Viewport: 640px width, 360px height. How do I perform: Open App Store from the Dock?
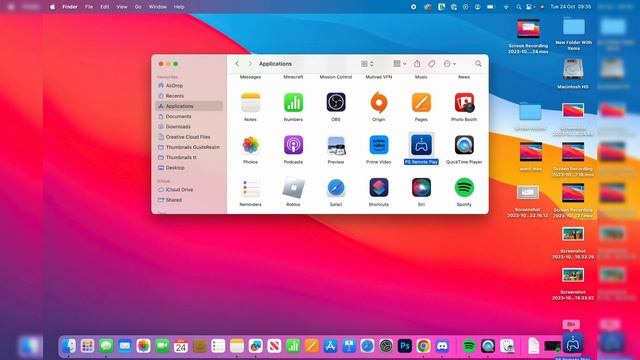pyautogui.click(x=330, y=346)
